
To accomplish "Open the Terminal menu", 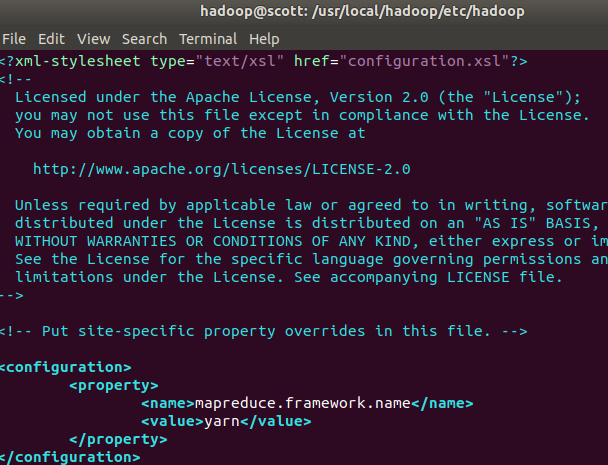I will 208,38.
